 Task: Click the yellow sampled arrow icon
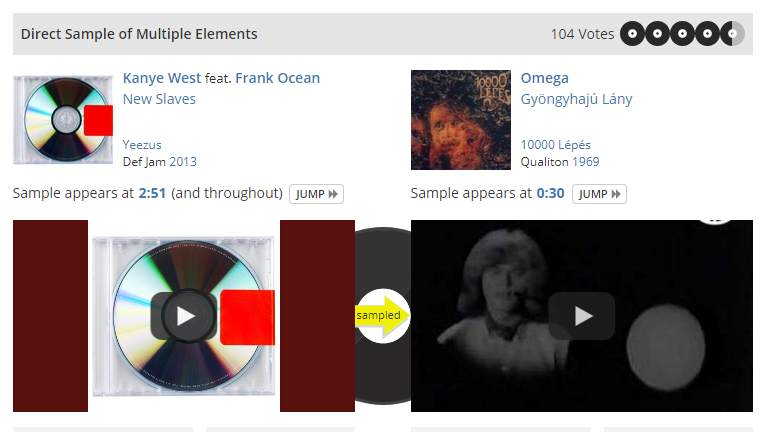(383, 316)
